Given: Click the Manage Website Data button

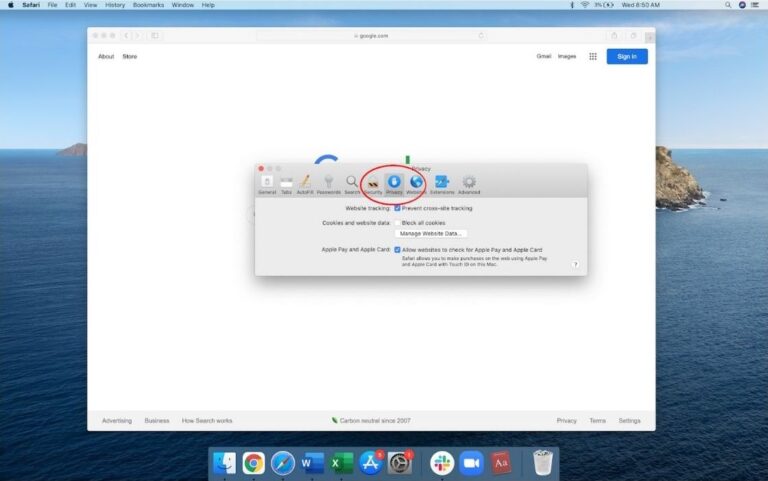Looking at the screenshot, I should point(430,233).
